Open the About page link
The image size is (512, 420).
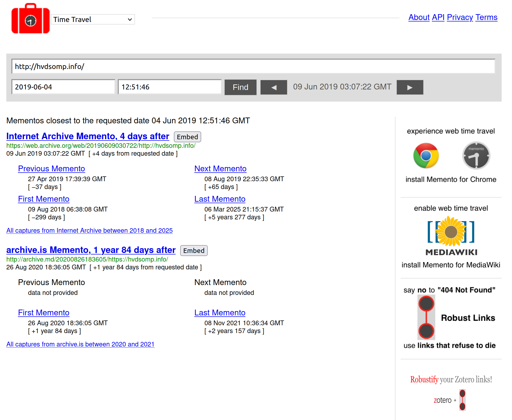tap(419, 17)
